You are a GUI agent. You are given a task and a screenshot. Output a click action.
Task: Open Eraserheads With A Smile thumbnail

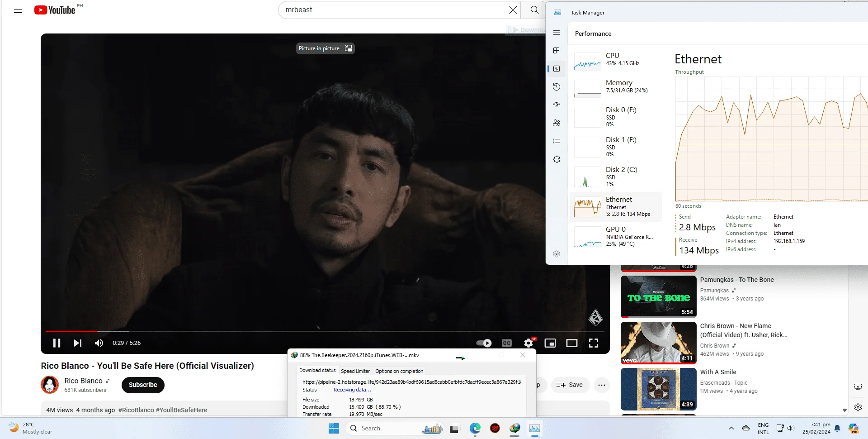658,389
